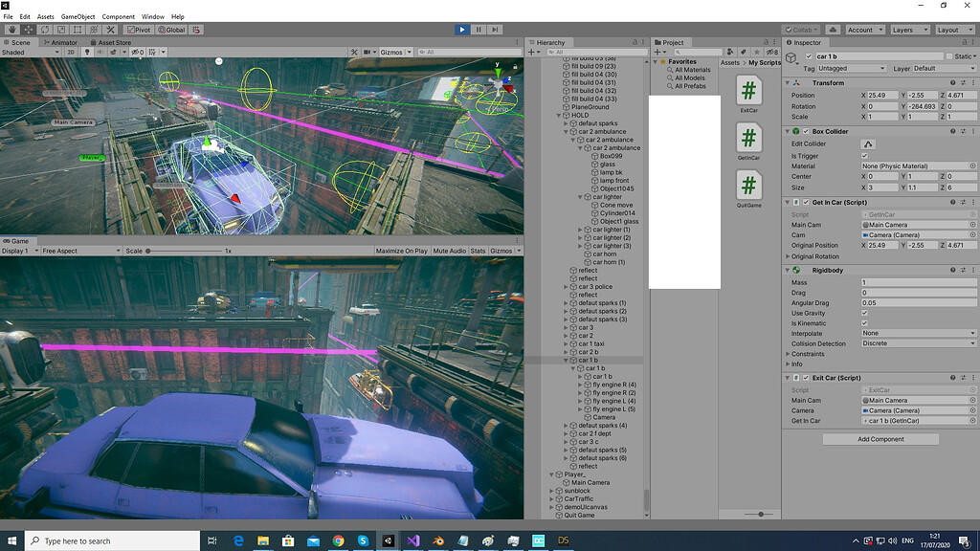Select the Rotate tool

(45, 30)
